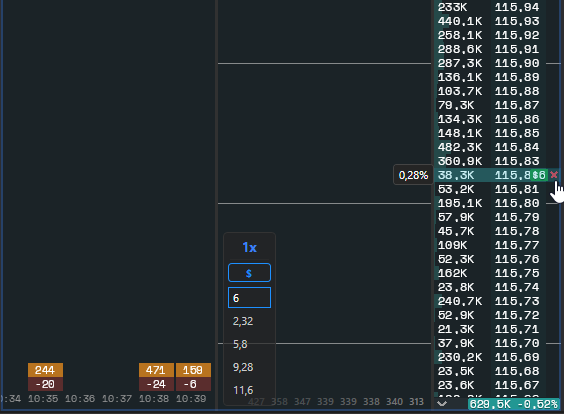Viewport: 564px width, 414px height.
Task: Click the 10:38 time axis label
Action: coord(154,399)
